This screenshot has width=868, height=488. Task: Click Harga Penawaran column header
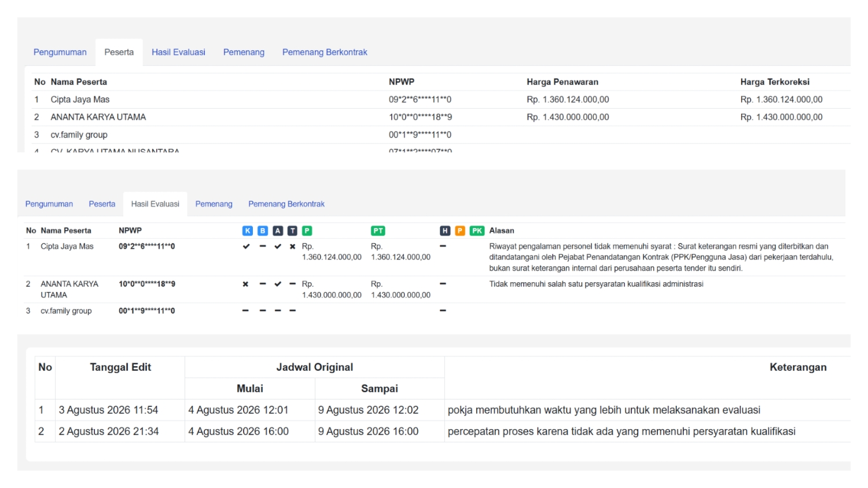tap(562, 82)
